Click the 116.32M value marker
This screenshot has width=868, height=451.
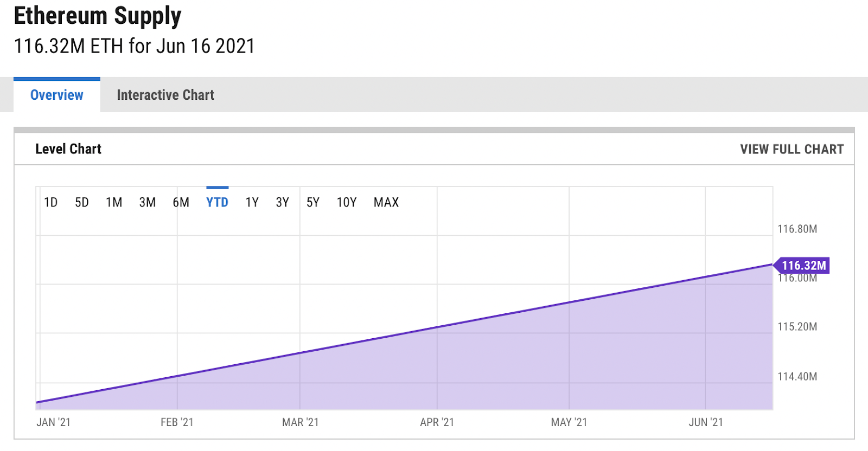point(803,266)
